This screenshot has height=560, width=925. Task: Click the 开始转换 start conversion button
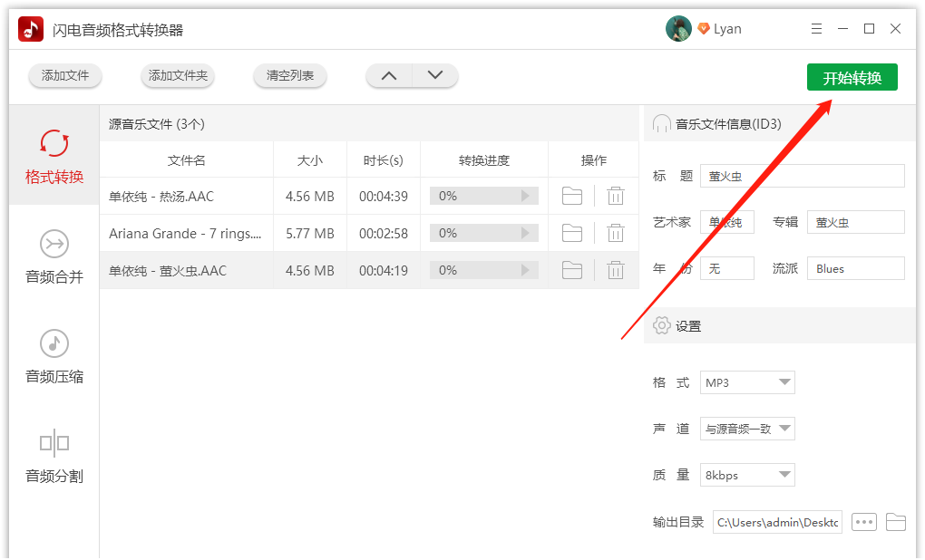coord(851,77)
